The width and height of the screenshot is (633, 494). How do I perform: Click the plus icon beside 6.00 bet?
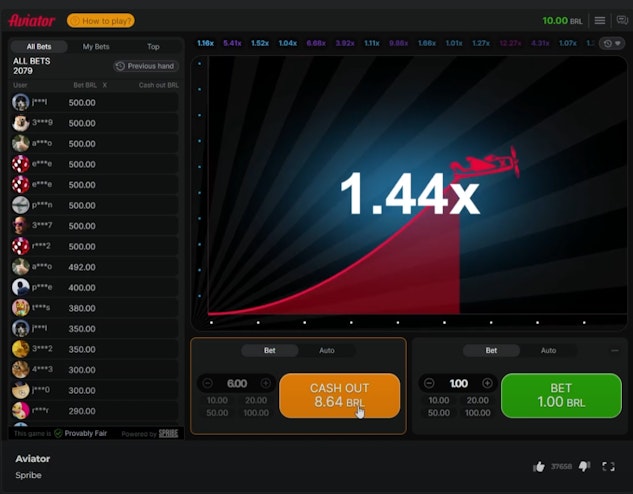[x=266, y=383]
